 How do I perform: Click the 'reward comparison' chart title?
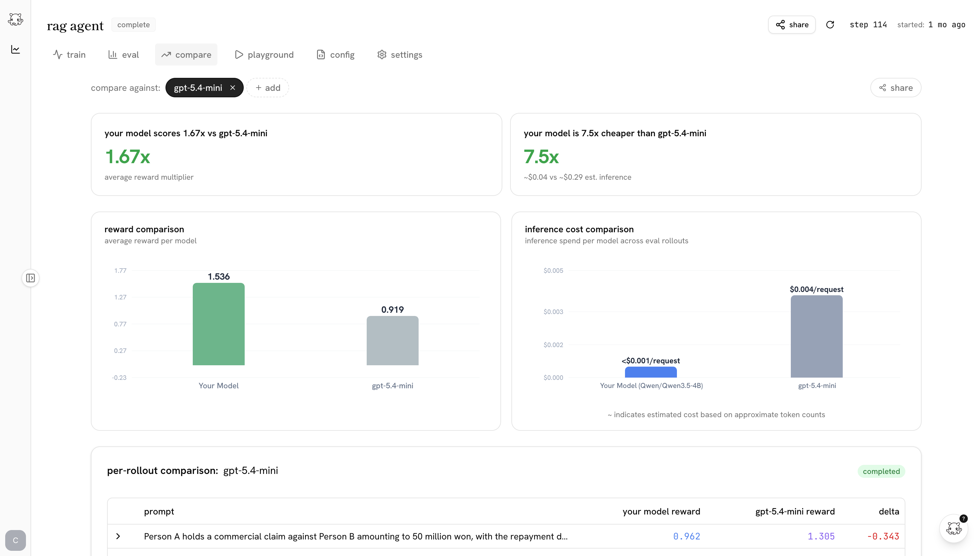(144, 229)
